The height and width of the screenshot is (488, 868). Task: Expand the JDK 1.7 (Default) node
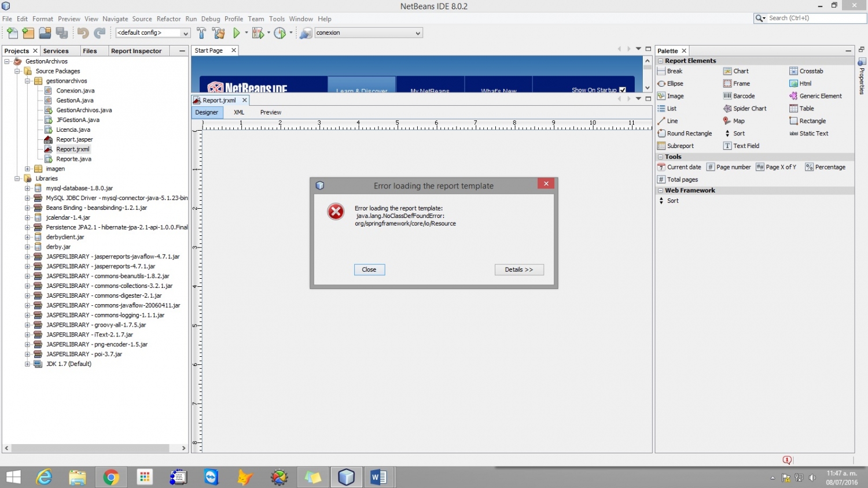[27, 364]
